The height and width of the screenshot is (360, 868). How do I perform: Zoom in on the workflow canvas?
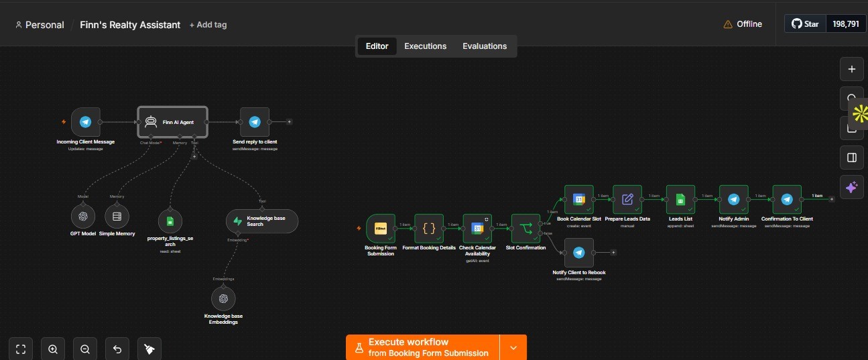[53, 349]
